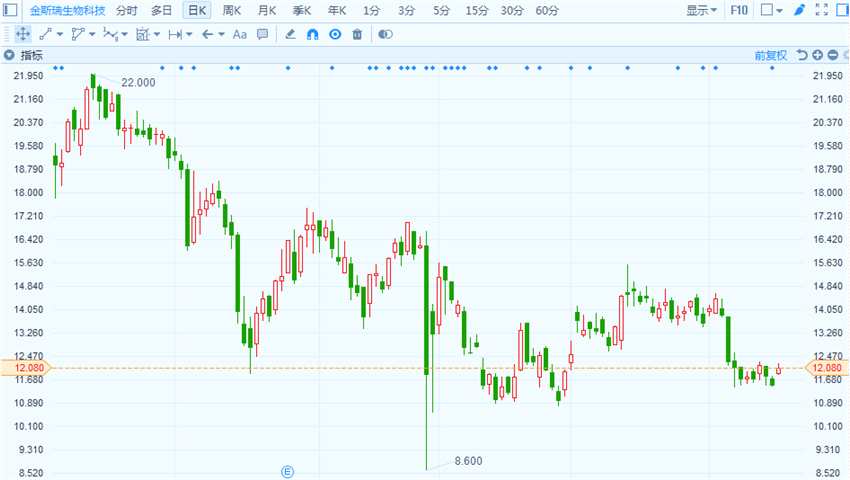Switch to 分时 intraday tab

pos(126,10)
